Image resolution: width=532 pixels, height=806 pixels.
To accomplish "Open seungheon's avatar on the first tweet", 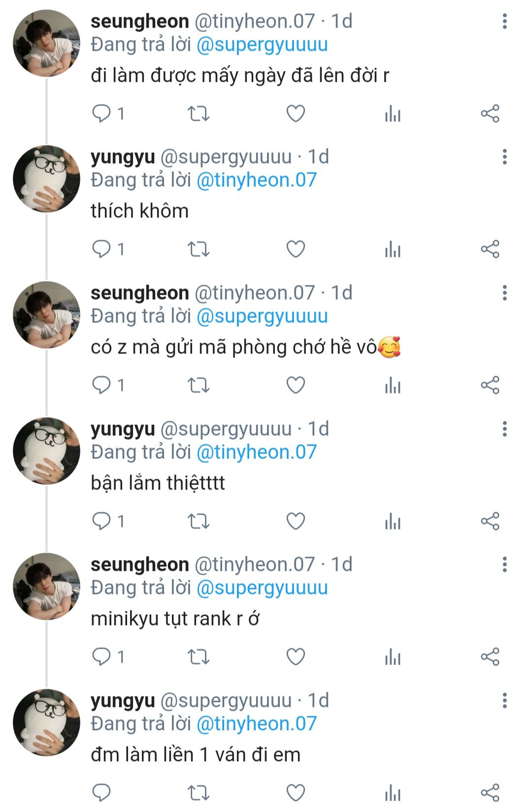I will tap(46, 43).
